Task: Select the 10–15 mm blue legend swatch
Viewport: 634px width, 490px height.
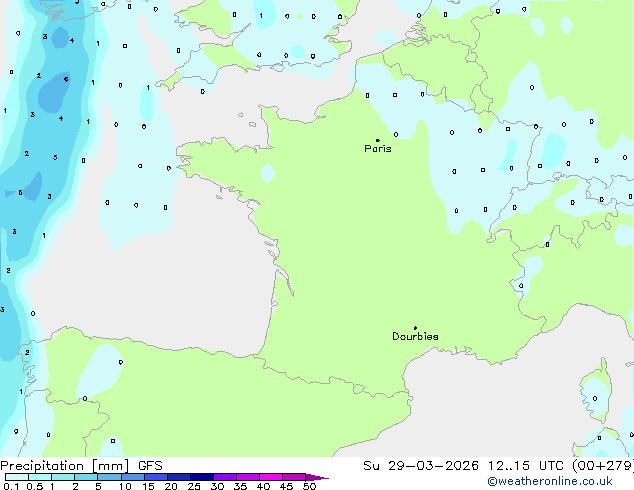Action: coord(133,477)
